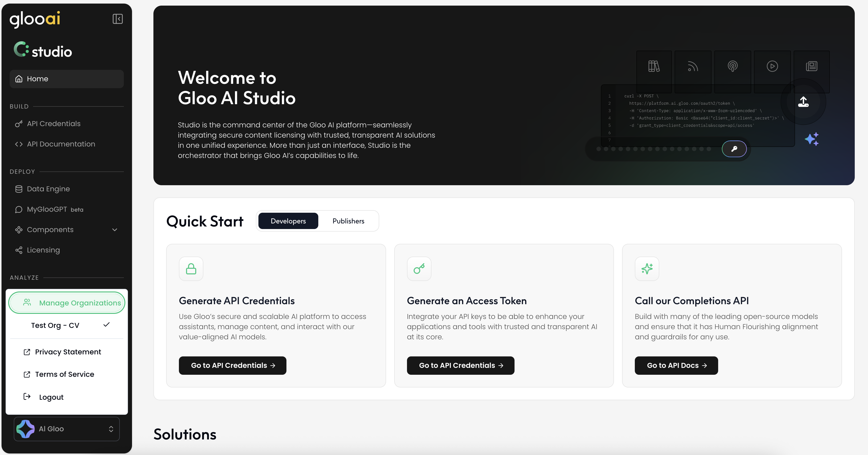
Task: Click the Welcome to Gloo AI Studio title
Action: pyautogui.click(x=236, y=88)
